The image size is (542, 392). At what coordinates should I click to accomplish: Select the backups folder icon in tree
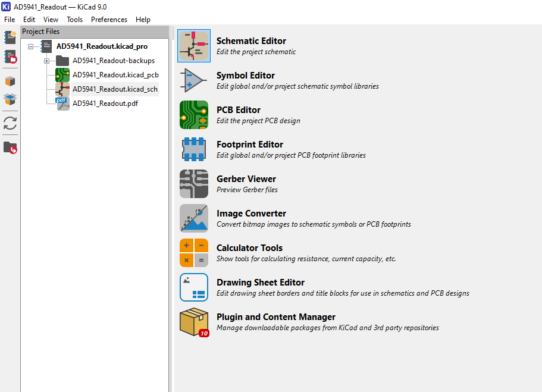tap(62, 61)
